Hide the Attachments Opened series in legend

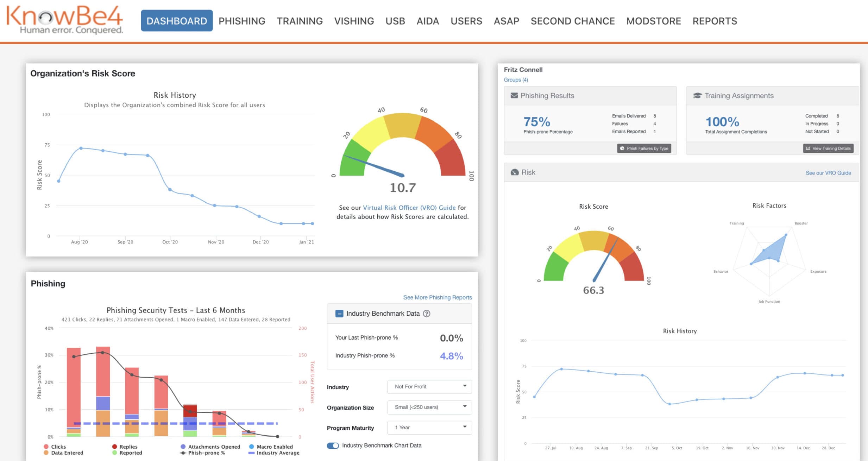(x=214, y=447)
